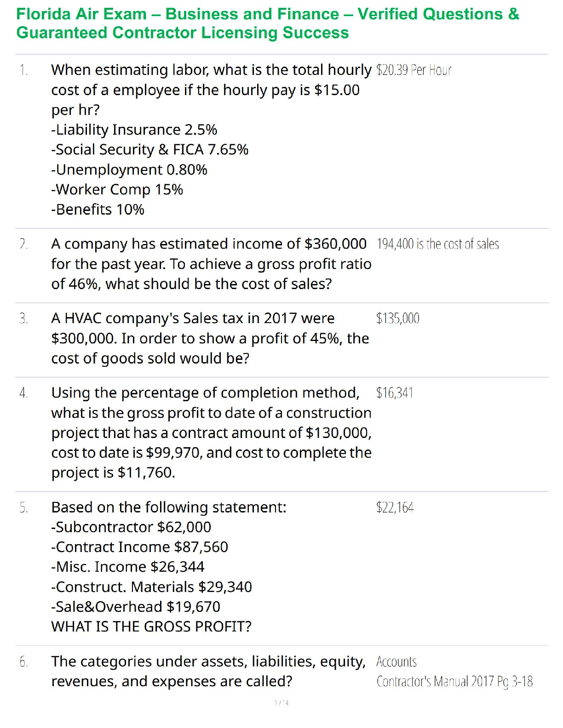Click question number 2 marker
Image resolution: width=563 pixels, height=728 pixels.
pyautogui.click(x=23, y=244)
